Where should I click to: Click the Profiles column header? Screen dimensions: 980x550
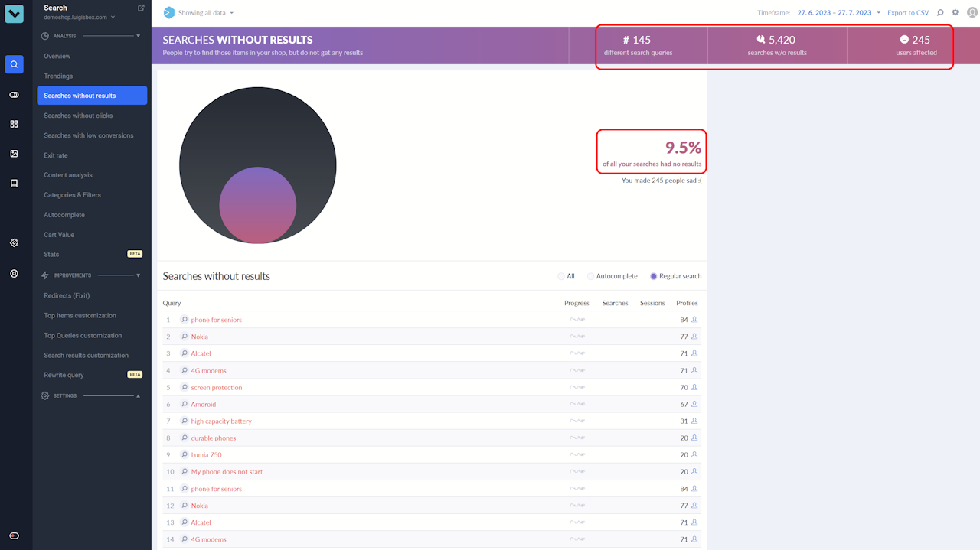click(687, 303)
